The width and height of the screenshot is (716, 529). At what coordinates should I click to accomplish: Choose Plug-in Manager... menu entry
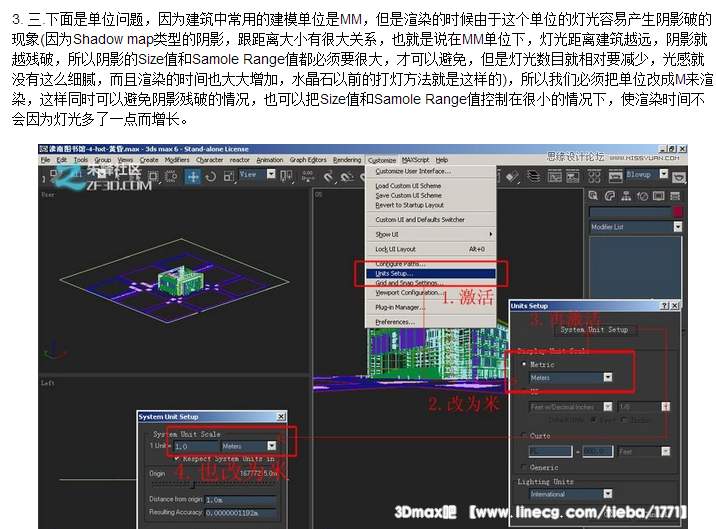click(431, 307)
